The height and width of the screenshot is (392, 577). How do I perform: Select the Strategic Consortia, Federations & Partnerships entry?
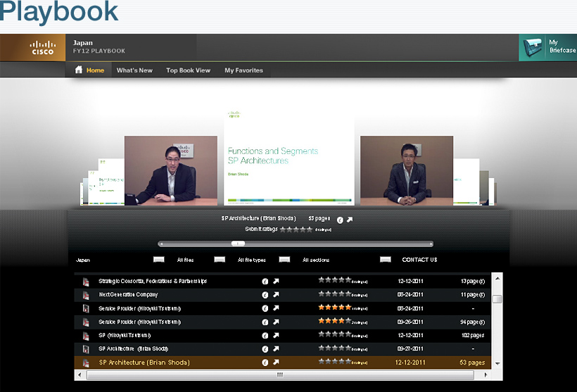(x=153, y=281)
